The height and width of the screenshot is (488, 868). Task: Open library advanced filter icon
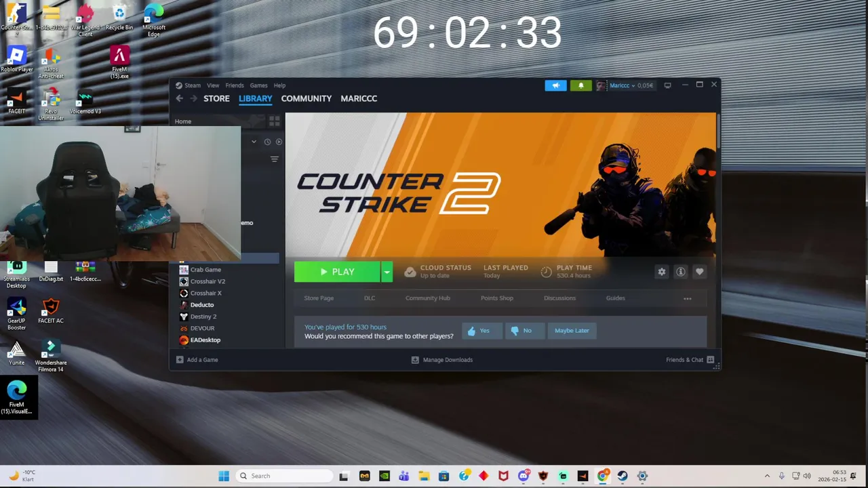pos(275,159)
